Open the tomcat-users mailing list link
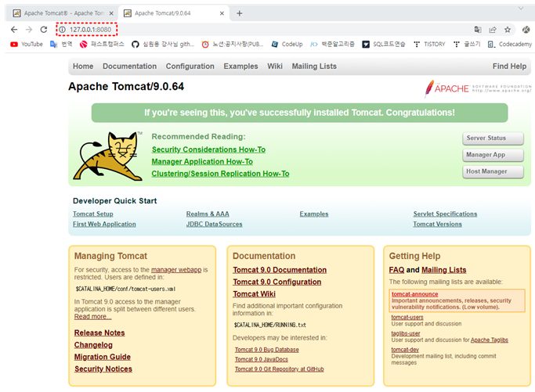Screen dimensions: 535x392 coord(407,317)
